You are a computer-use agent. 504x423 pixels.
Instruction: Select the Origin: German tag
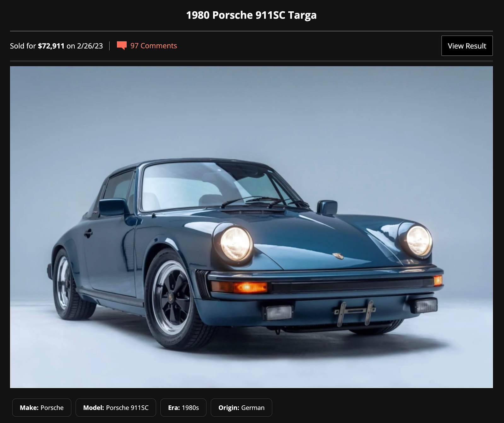(241, 408)
